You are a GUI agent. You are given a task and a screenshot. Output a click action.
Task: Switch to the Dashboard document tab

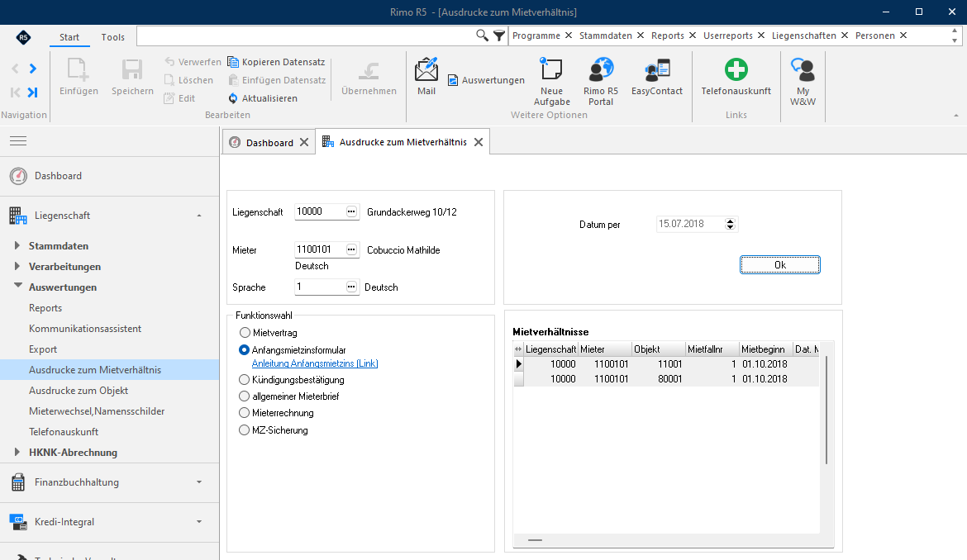point(269,142)
